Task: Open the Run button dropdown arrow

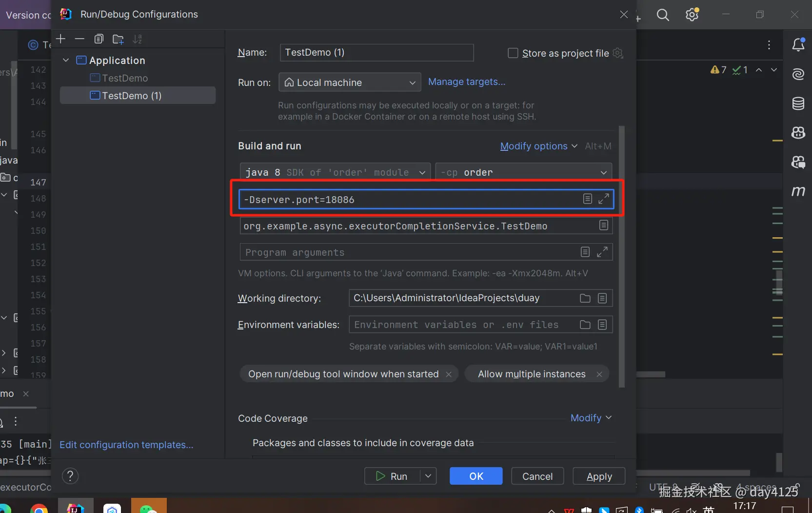Action: tap(428, 476)
